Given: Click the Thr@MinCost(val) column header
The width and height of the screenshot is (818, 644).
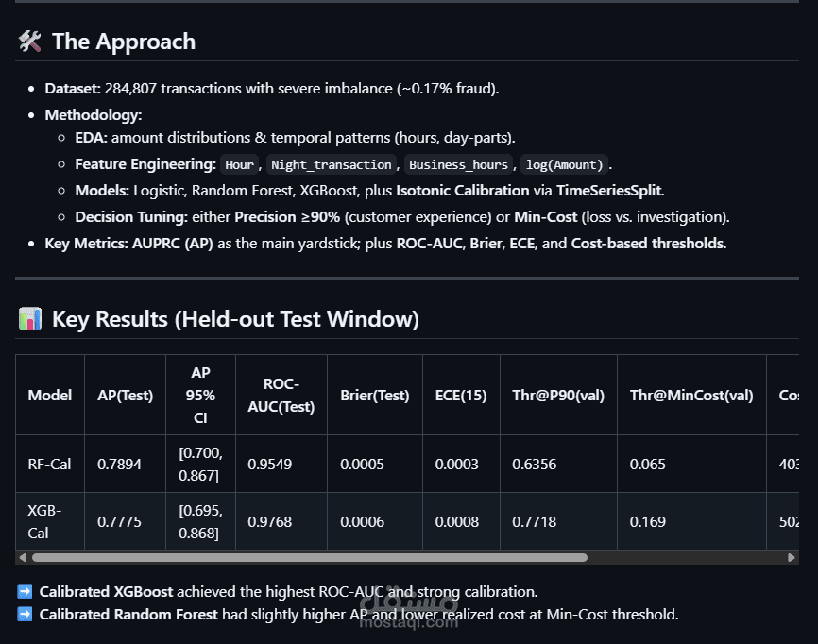Looking at the screenshot, I should click(x=691, y=395).
